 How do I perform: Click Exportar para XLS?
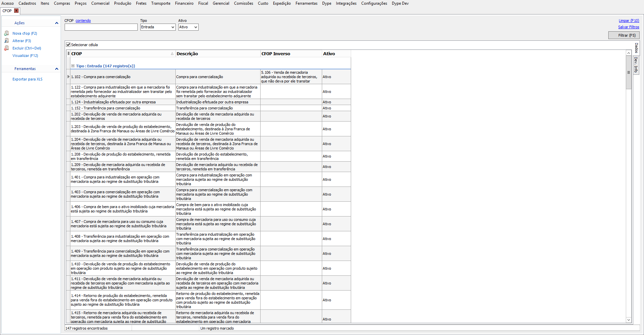click(27, 79)
